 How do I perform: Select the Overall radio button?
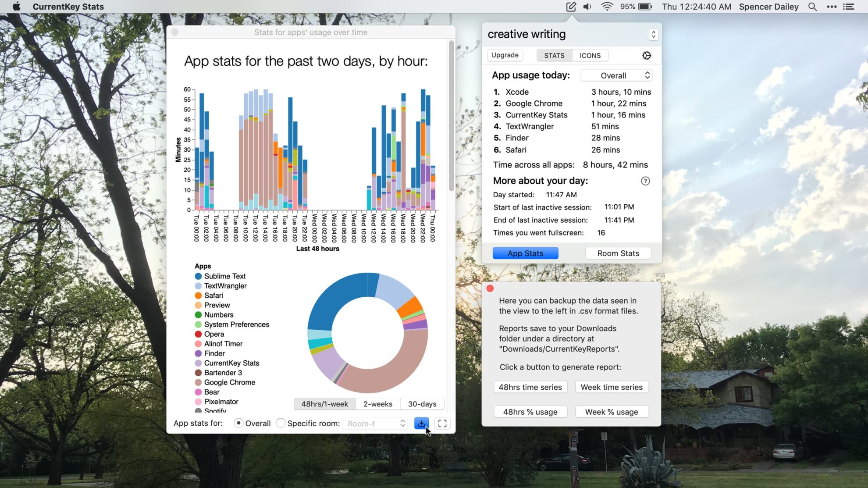[238, 423]
